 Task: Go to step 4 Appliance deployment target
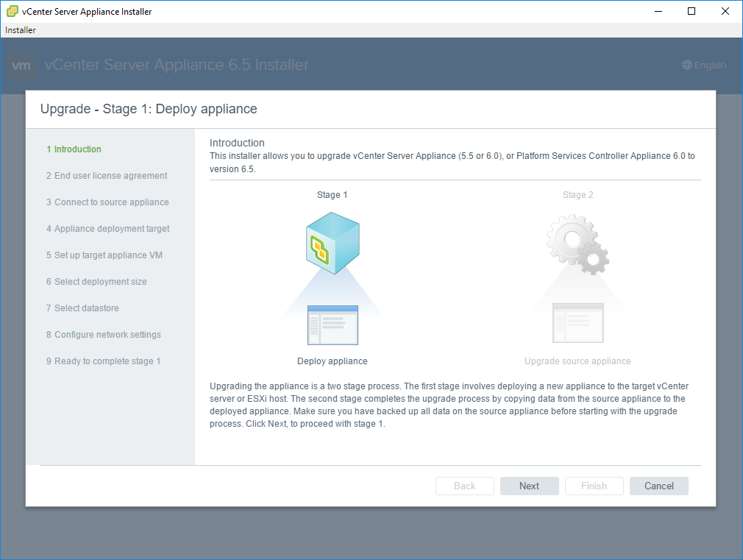[107, 229]
